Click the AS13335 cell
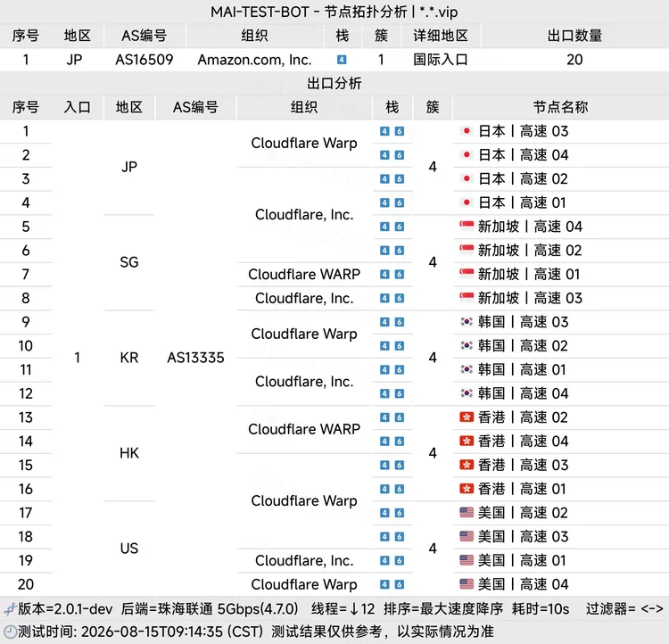 click(x=195, y=358)
